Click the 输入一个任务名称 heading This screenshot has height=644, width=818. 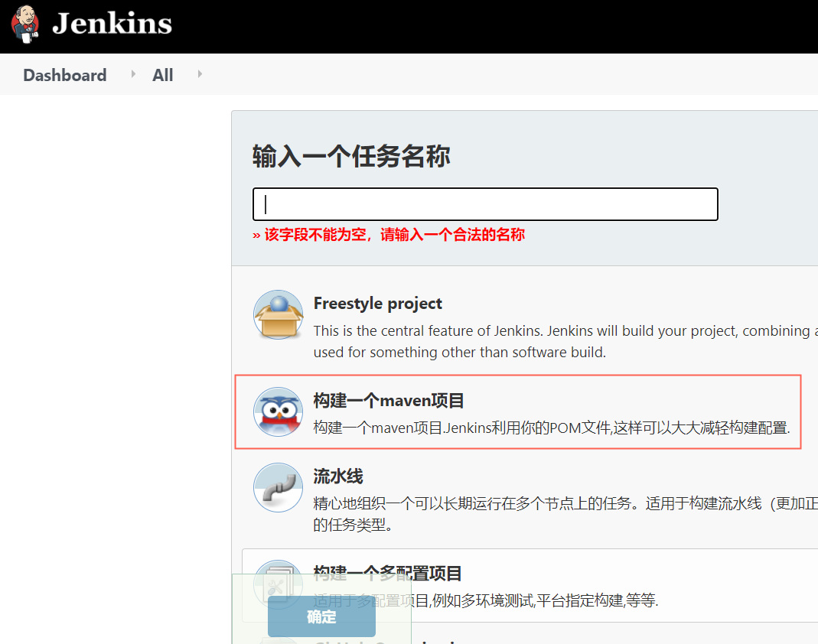(351, 156)
